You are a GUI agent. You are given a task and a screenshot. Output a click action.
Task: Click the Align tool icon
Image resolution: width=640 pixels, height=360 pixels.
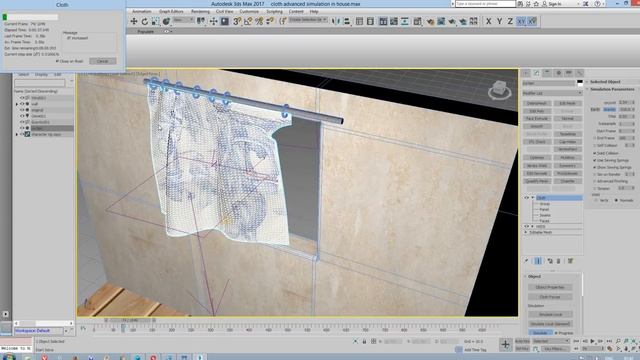pos(347,21)
